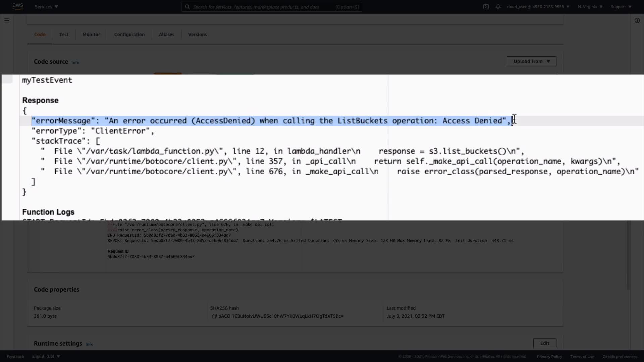Copy the SHA256 hash value
The image size is (644, 362).
pos(214,316)
